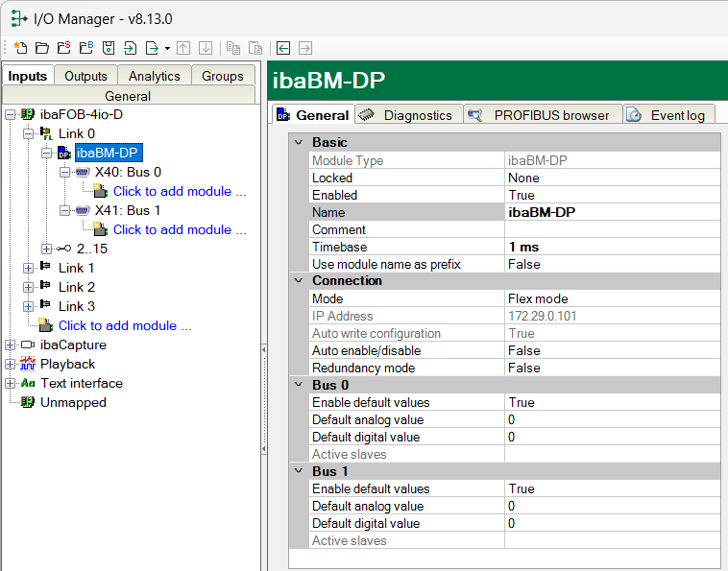Click the import icon with inward green arrow
Image resolution: width=728 pixels, height=571 pixels.
click(131, 48)
